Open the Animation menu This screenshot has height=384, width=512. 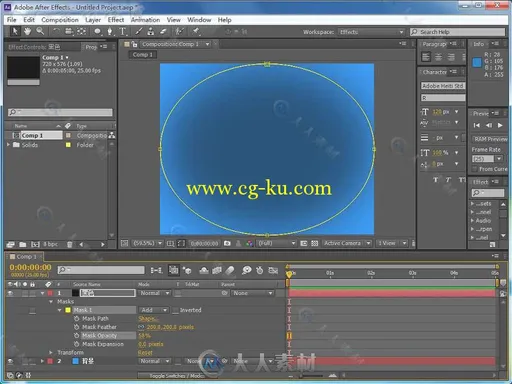145,20
